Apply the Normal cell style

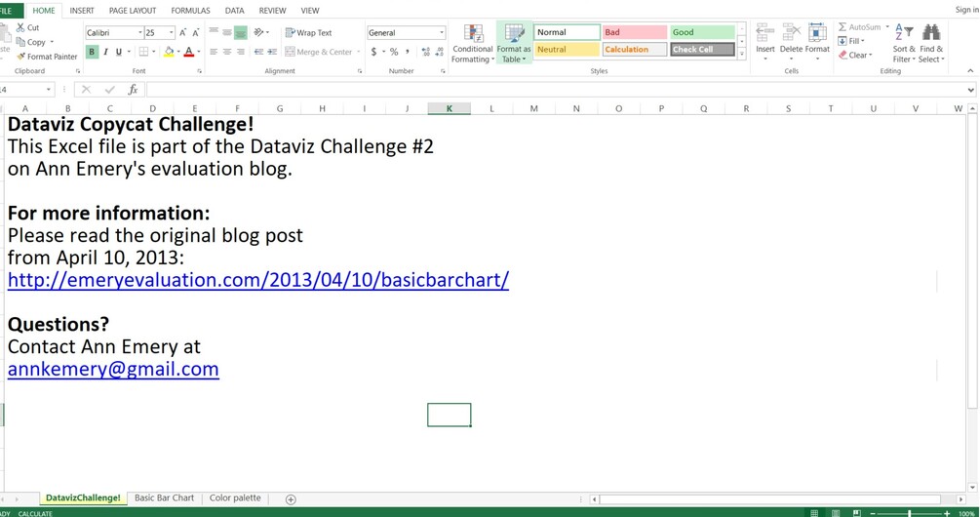pos(567,32)
